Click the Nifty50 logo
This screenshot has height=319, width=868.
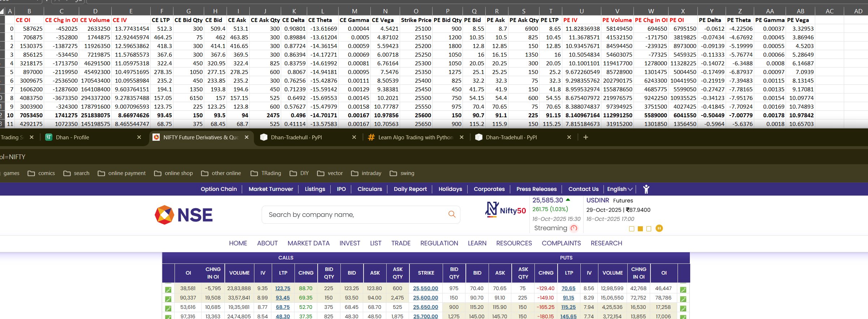click(505, 210)
